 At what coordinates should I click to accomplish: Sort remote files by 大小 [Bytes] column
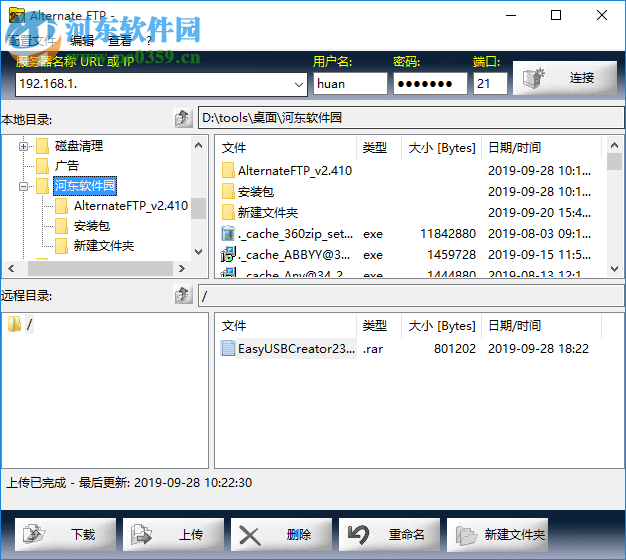[442, 326]
